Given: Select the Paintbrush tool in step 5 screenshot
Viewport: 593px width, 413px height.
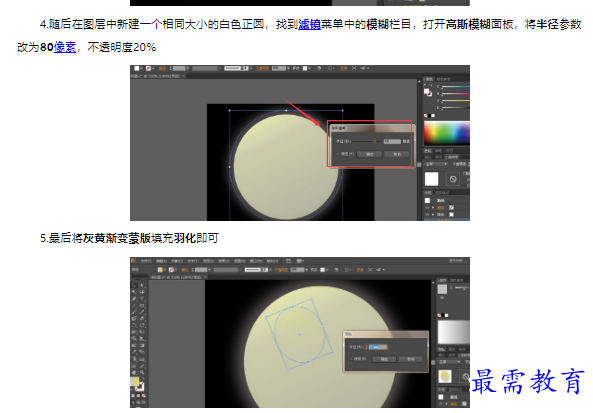Looking at the screenshot, I should [134, 312].
